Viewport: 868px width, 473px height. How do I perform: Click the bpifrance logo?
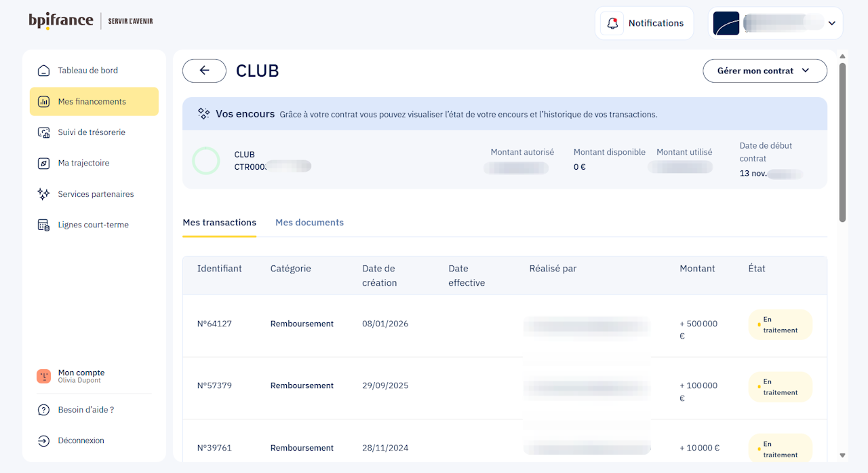coord(61,21)
